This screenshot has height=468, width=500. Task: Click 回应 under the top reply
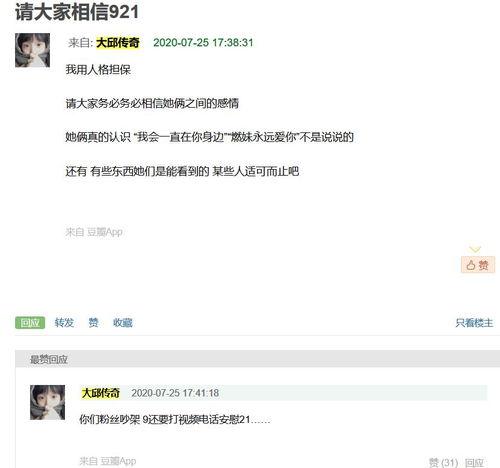474,462
